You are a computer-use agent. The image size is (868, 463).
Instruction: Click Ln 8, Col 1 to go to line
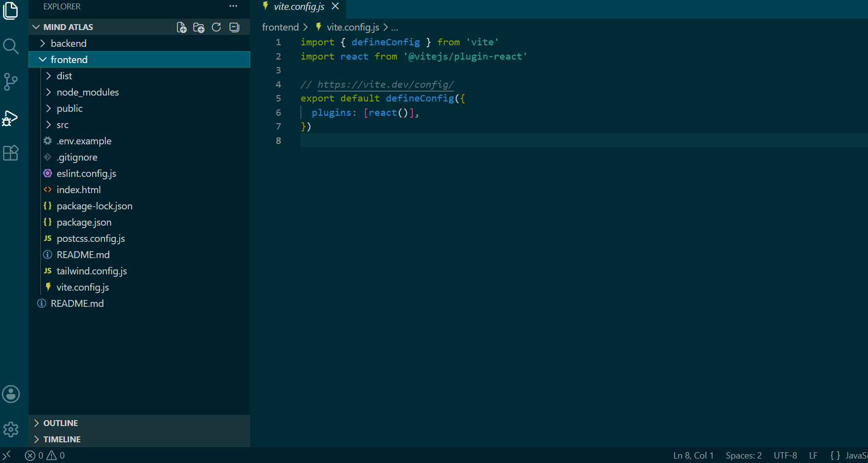pos(693,456)
